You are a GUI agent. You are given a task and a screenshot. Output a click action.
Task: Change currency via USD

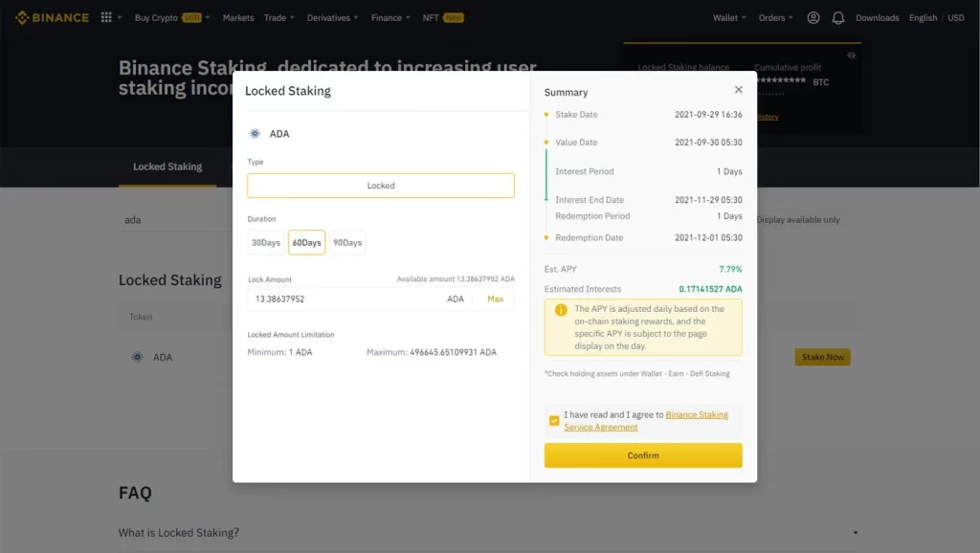pos(956,17)
